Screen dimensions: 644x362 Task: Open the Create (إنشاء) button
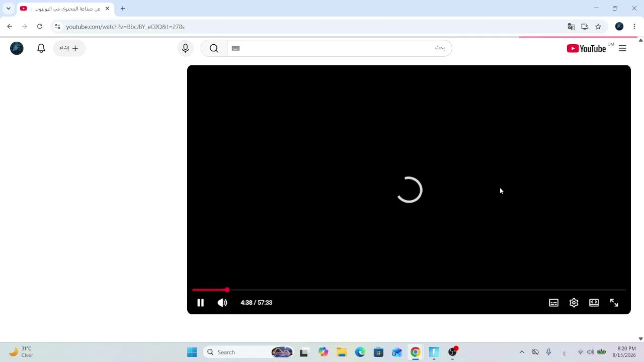coord(69,48)
